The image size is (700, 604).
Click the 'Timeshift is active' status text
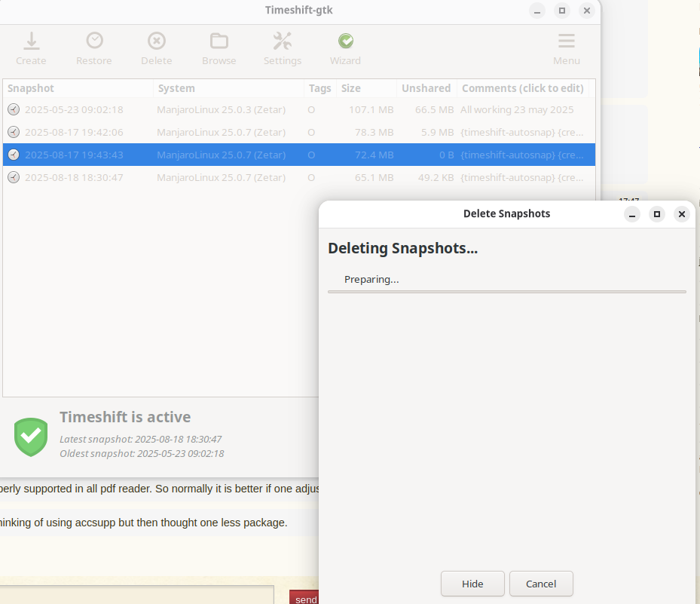pos(125,417)
